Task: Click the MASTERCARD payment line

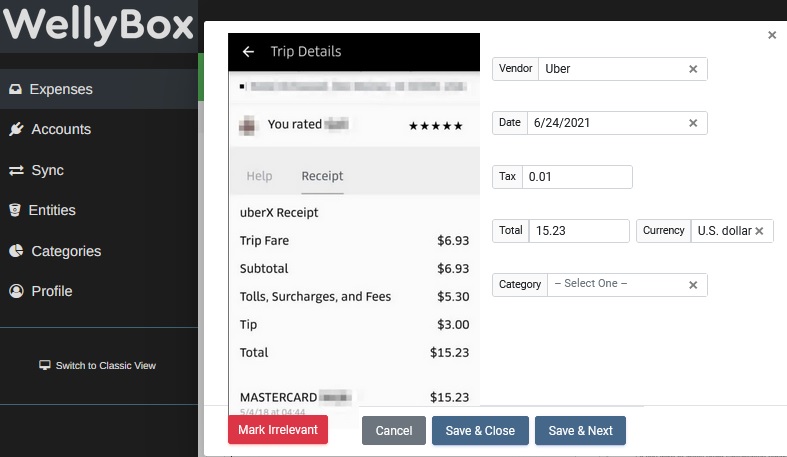Action: click(354, 397)
